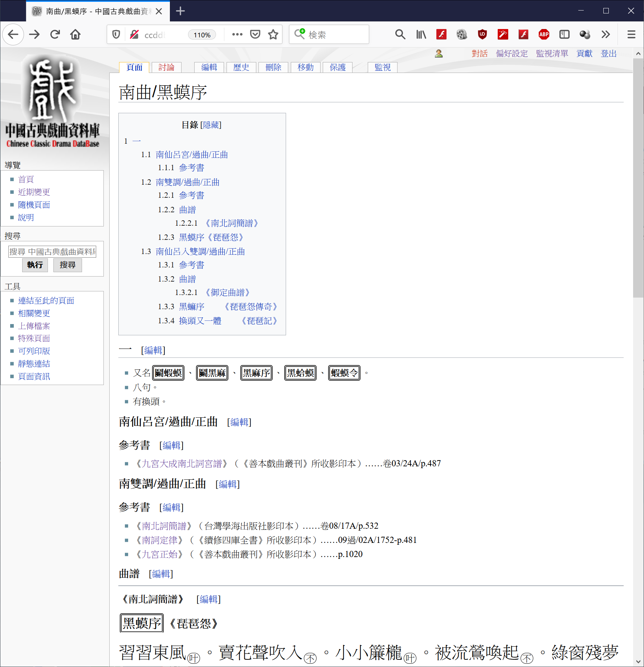Open tracking protection shield icon

tap(116, 34)
